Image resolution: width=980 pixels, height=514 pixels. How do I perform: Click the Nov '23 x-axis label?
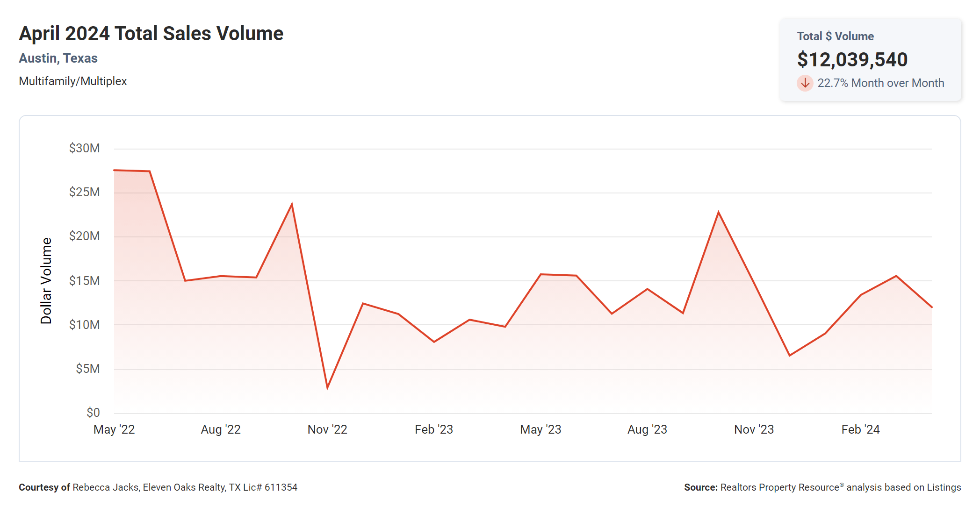(x=754, y=429)
